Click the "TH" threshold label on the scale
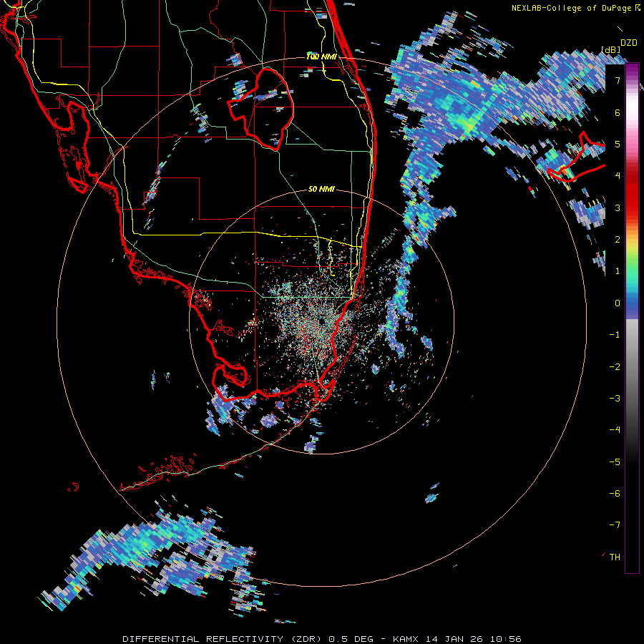 coord(615,557)
